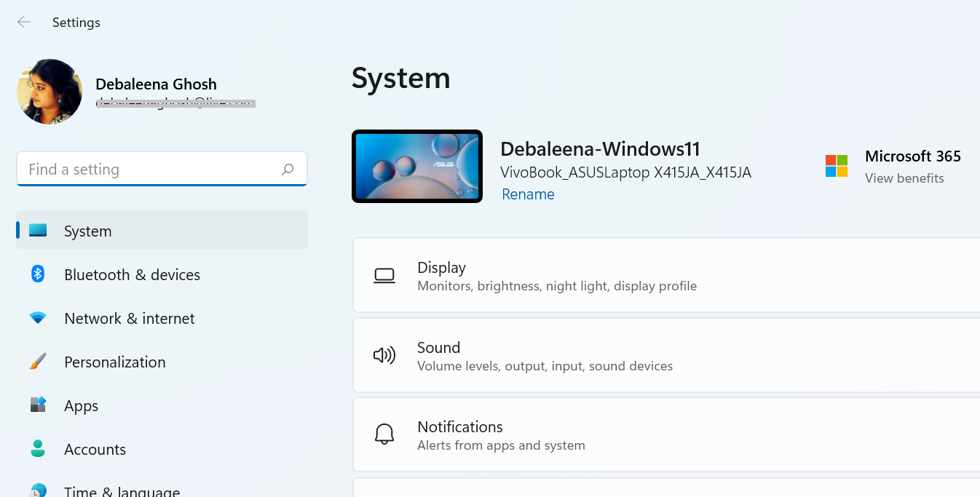Open Bluetooth & devices settings
This screenshot has height=497, width=980.
(162, 274)
